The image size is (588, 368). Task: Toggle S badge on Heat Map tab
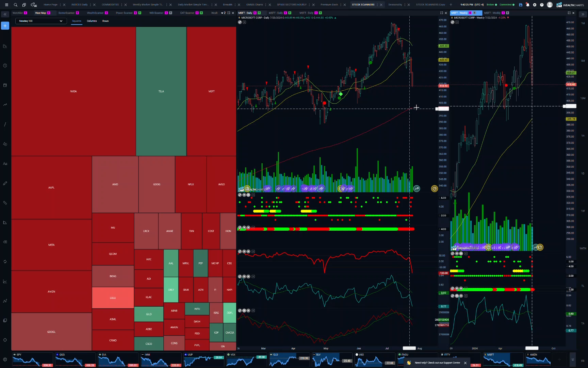point(49,13)
